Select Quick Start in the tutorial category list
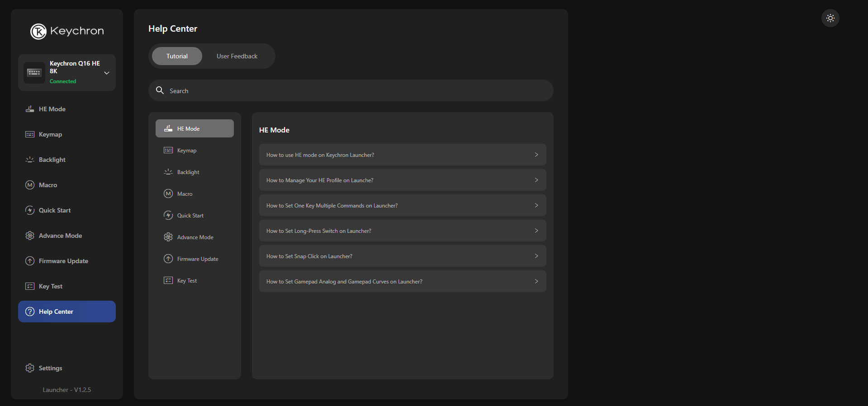 point(190,216)
